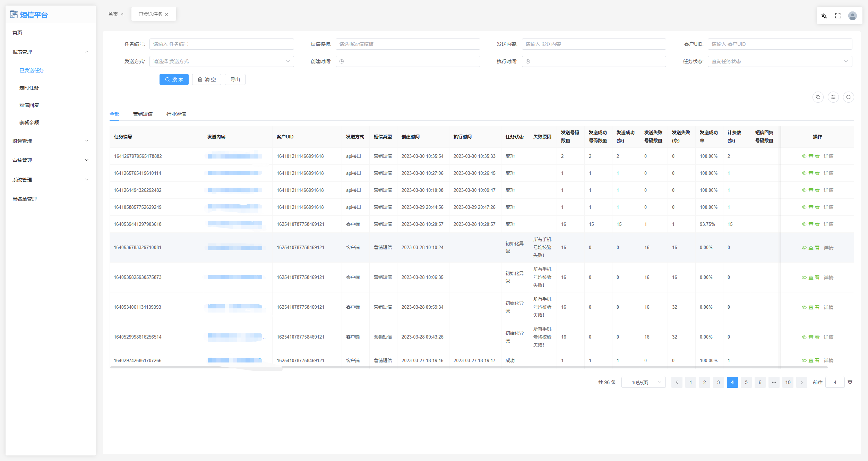View task 1641261494326292482 eye icon
The height and width of the screenshot is (461, 868).
[x=804, y=190]
